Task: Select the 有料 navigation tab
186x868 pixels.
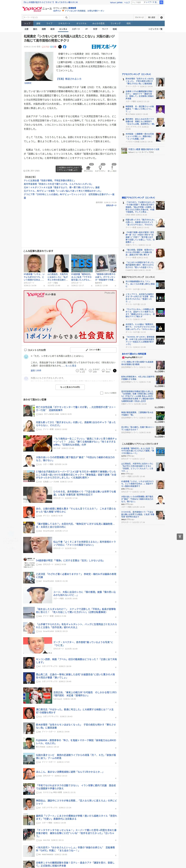Action: coord(129,24)
